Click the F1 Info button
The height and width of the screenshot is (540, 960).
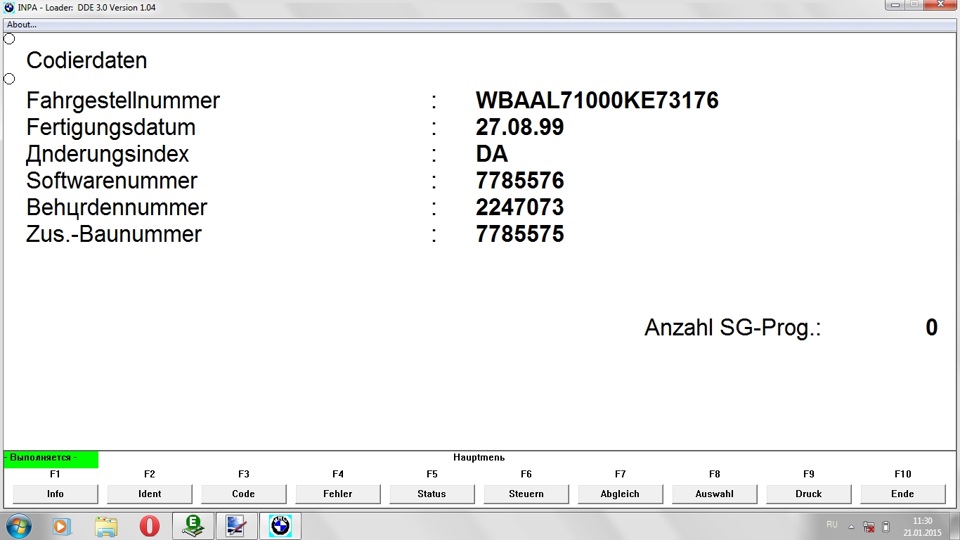coord(55,493)
